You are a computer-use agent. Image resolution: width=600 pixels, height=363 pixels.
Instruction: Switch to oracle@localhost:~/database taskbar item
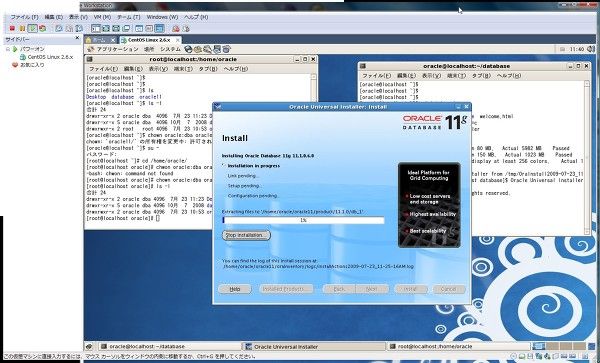(170, 347)
